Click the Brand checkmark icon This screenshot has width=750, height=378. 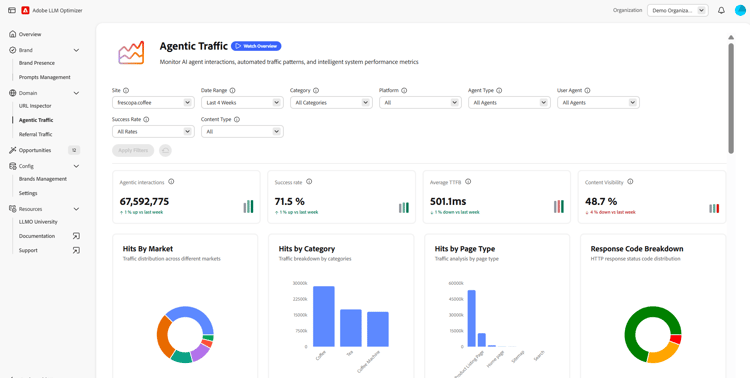click(12, 50)
